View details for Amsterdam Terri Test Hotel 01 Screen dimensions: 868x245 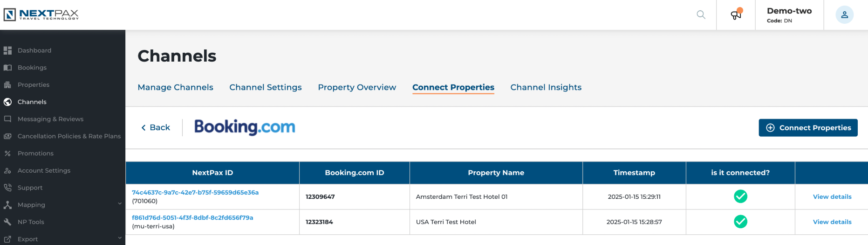832,197
